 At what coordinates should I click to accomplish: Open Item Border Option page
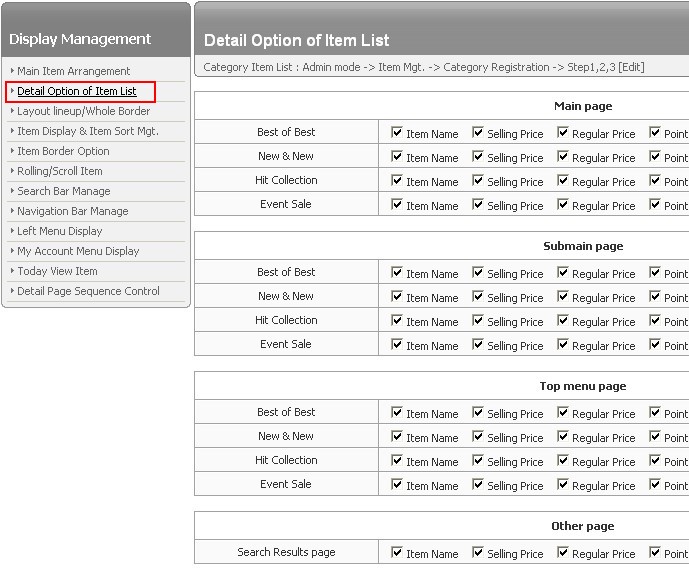pyautogui.click(x=63, y=151)
